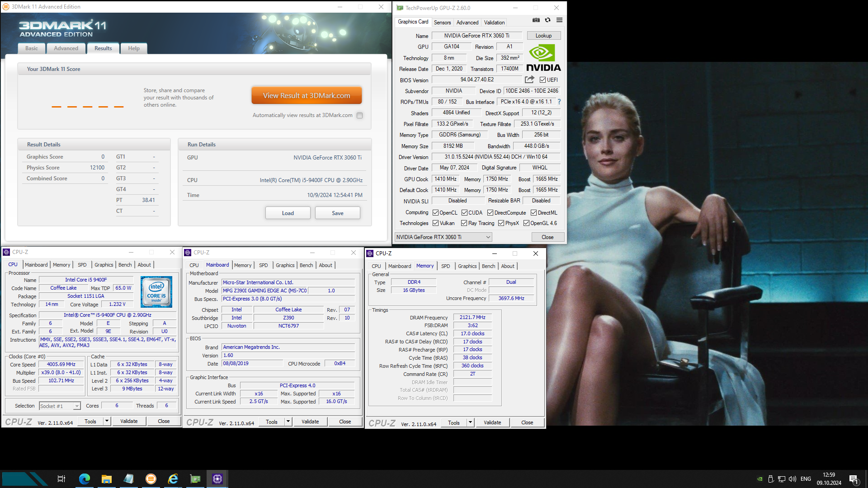Viewport: 868px width, 488px height.
Task: Click Tools button in Memory CPU-Z window
Action: point(454,422)
